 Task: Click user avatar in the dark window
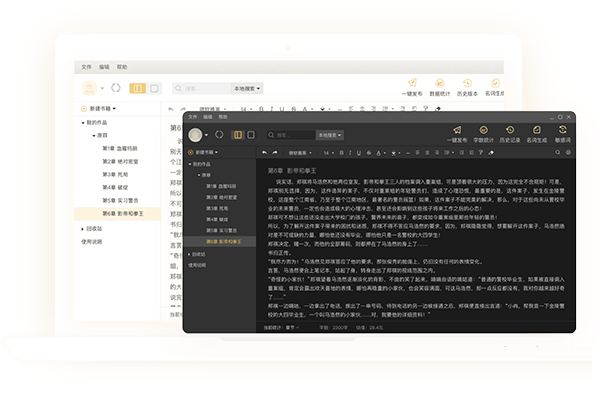point(195,135)
